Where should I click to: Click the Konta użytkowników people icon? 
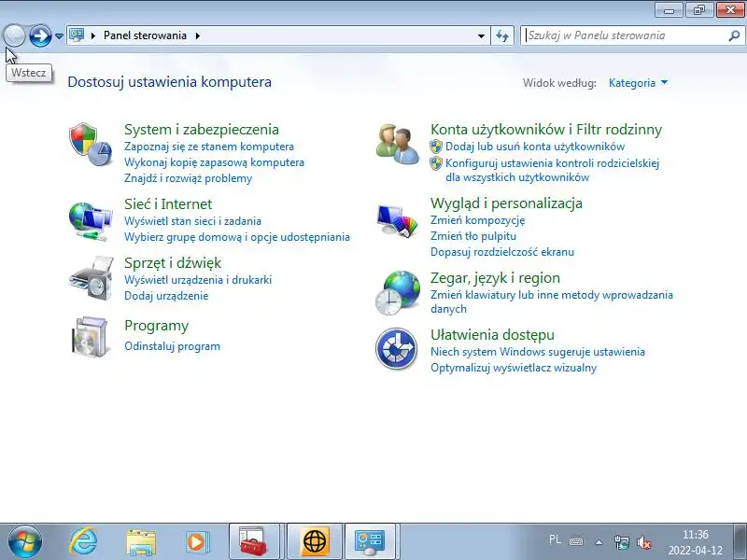398,145
